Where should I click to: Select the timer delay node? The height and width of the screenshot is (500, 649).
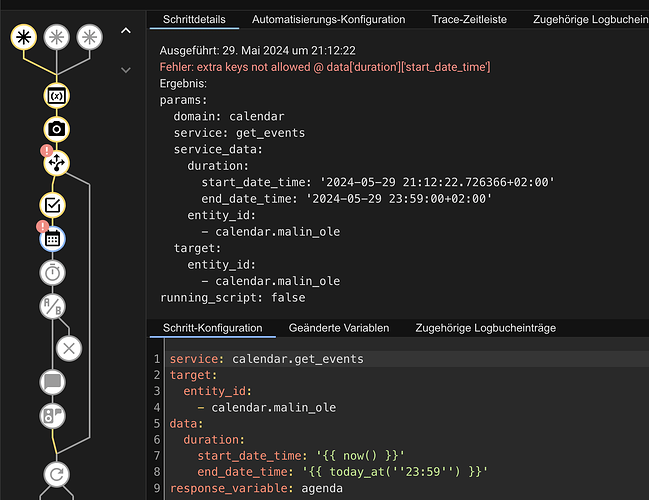click(x=53, y=273)
